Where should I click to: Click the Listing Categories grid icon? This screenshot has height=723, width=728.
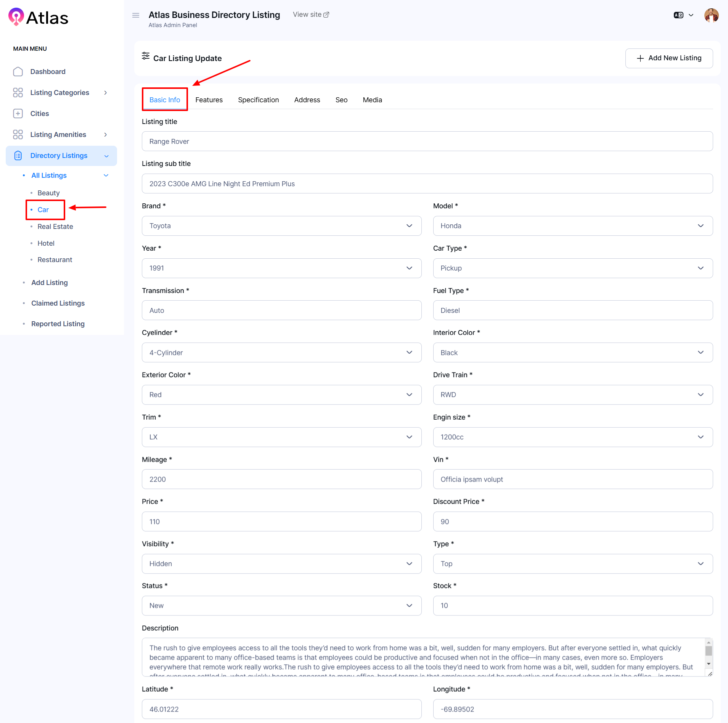point(18,93)
